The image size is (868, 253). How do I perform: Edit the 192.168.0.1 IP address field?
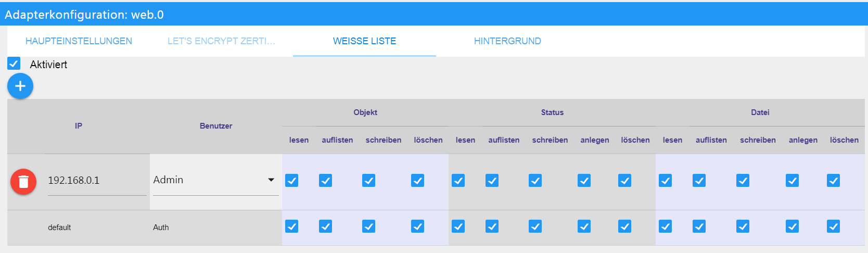96,181
